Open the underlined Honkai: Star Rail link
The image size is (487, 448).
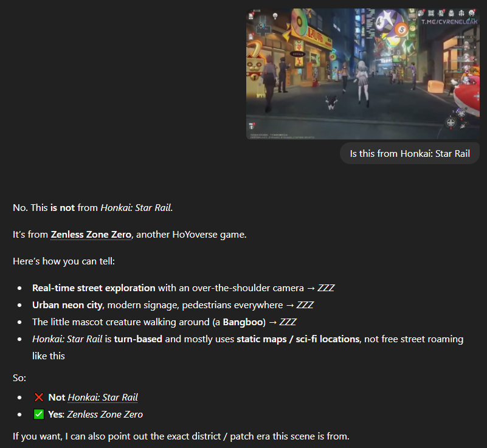click(103, 397)
